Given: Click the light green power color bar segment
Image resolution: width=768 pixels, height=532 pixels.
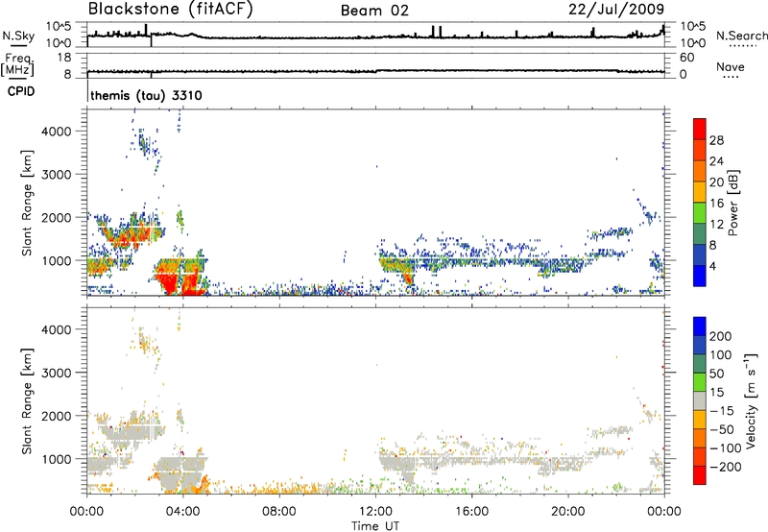Looking at the screenshot, I should click(700, 212).
